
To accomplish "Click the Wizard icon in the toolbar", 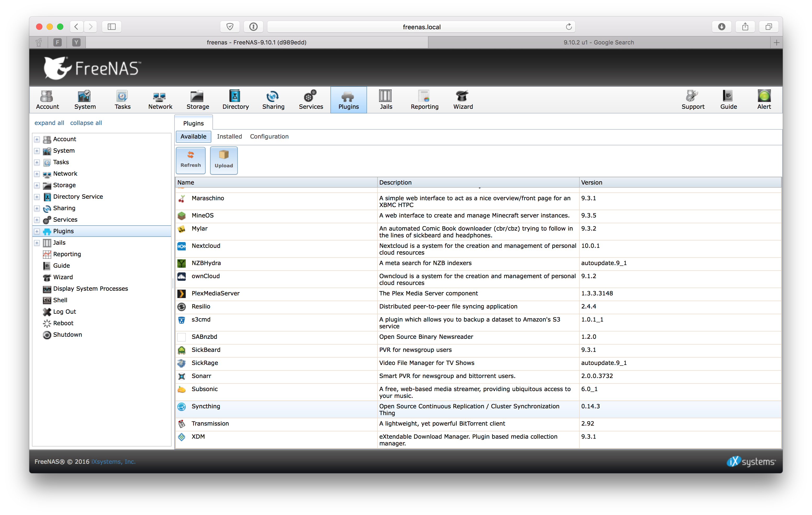I will [462, 100].
